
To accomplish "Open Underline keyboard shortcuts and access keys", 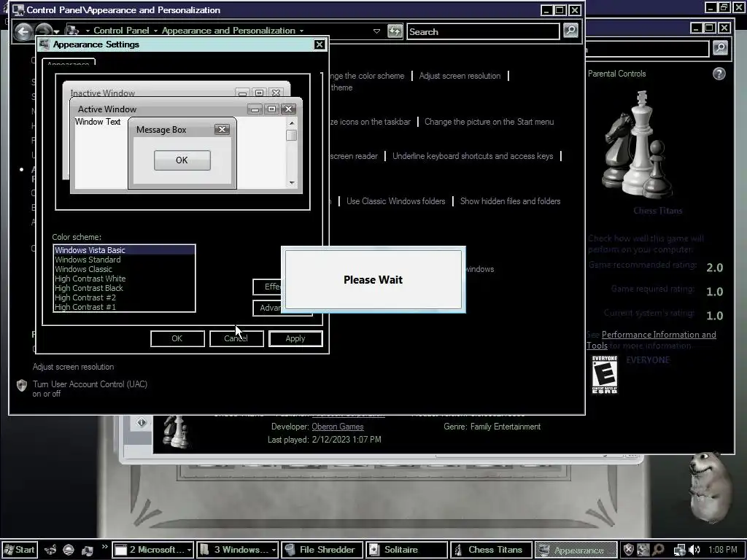I will [x=473, y=156].
